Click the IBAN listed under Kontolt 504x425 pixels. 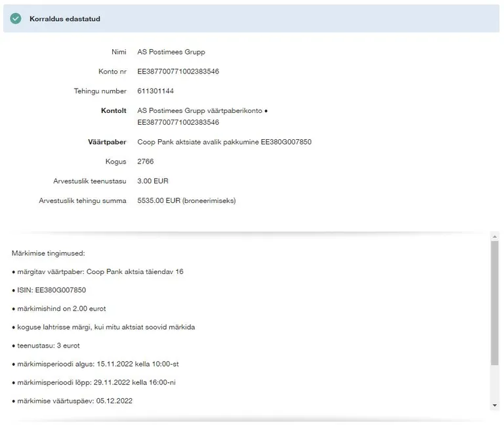coord(178,122)
